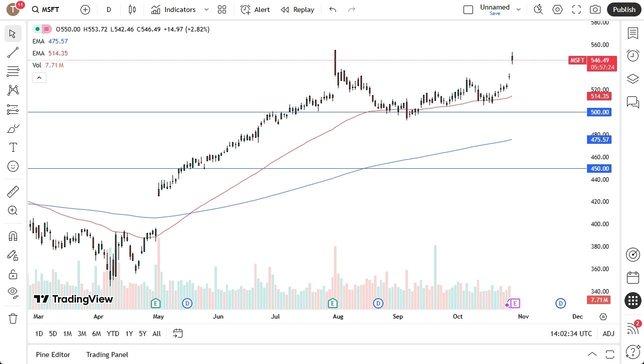The height and width of the screenshot is (364, 644).
Task: Open the Object Tree panel
Action: [x=632, y=78]
